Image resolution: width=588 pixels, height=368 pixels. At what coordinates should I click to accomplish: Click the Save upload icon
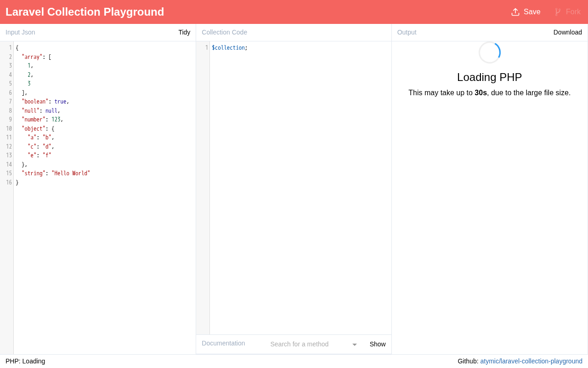click(515, 12)
